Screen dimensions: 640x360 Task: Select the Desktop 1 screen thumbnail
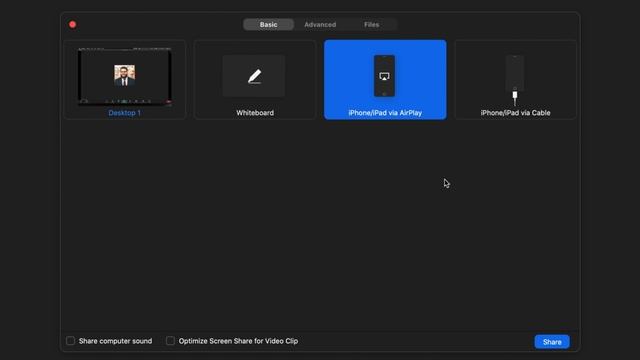124,77
